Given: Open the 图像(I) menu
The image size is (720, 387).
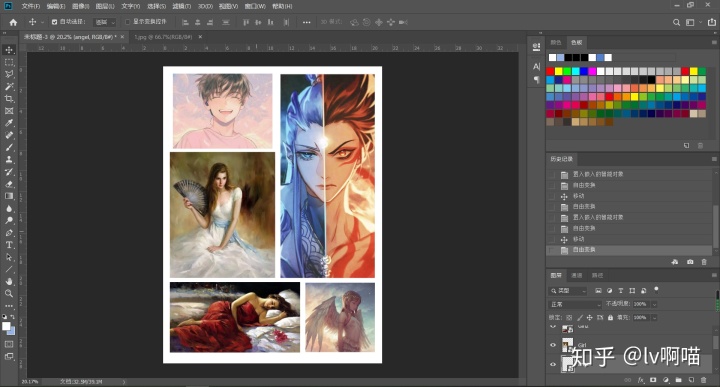Looking at the screenshot, I should (x=80, y=6).
